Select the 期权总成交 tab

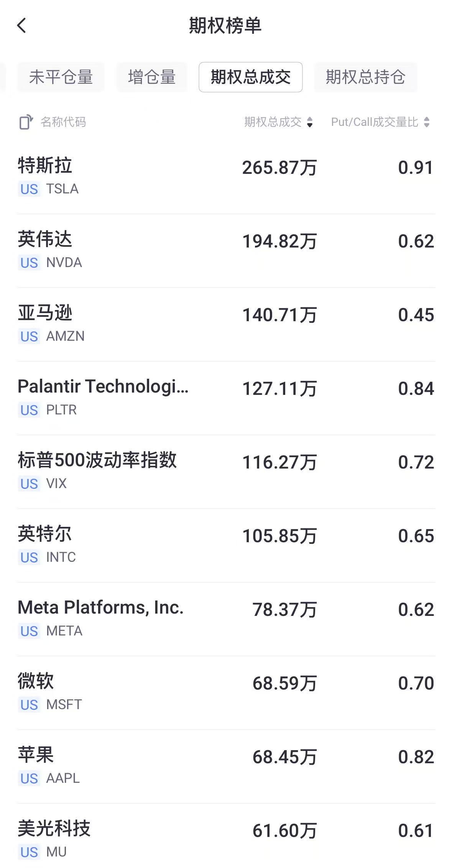coord(250,77)
